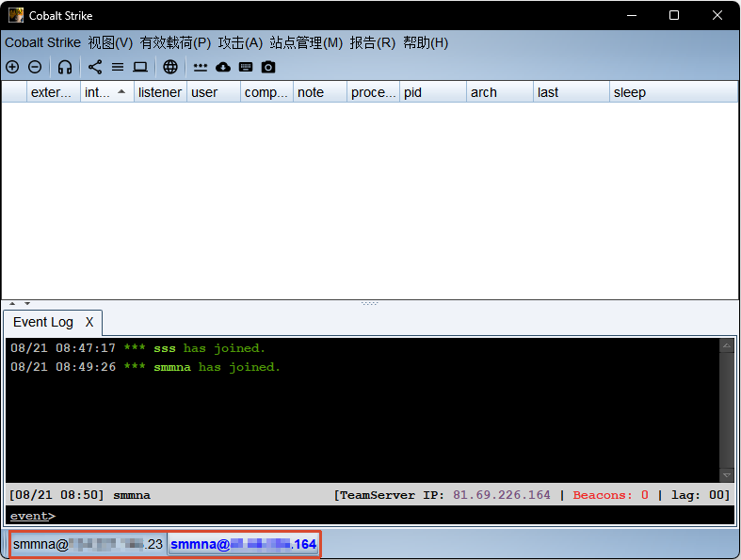Collapse the top pane with the up arrow
Screen dimensions: 741x560
pyautogui.click(x=12, y=303)
